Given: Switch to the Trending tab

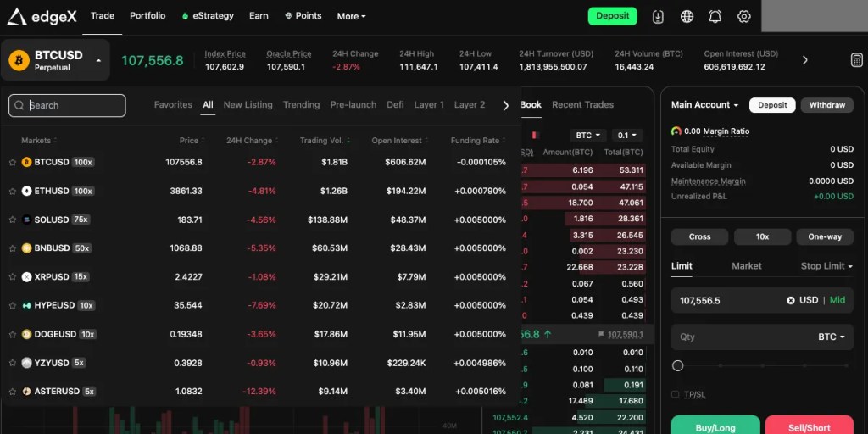Looking at the screenshot, I should coord(301,104).
